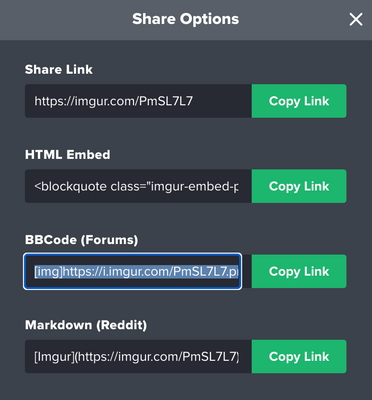Click empty space right of HTML Embed label

click(228, 155)
